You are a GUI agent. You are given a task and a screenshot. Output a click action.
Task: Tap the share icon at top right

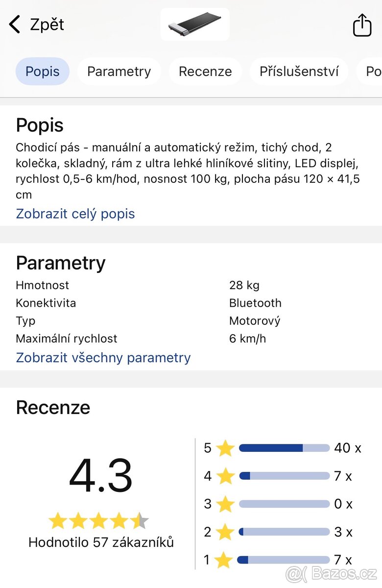tap(362, 24)
